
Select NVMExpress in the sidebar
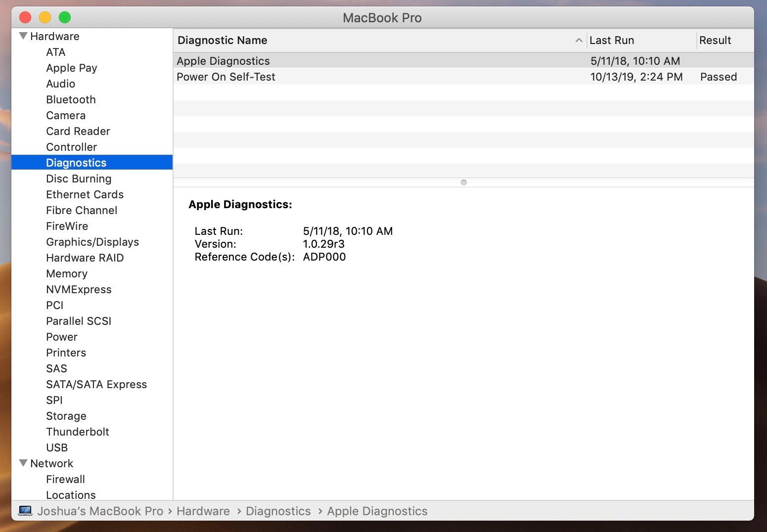coord(79,289)
